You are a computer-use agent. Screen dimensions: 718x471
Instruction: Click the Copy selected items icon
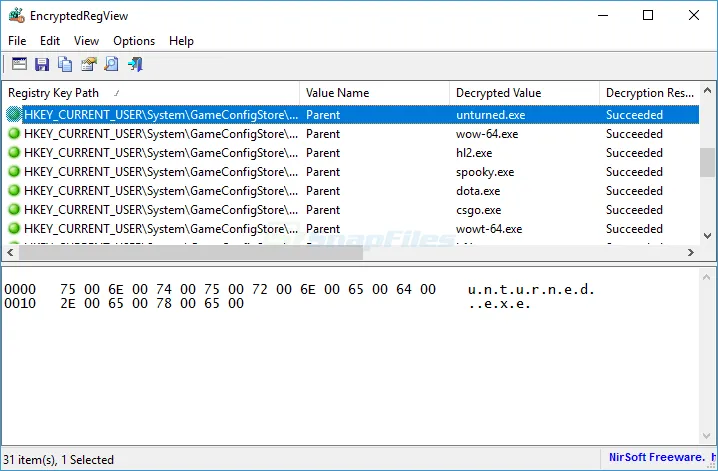tap(65, 64)
